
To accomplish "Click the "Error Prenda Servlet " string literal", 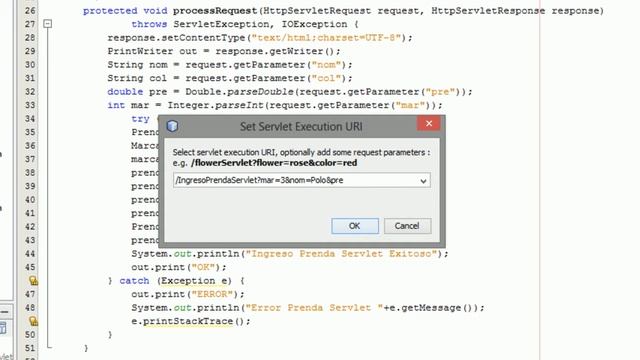I will (x=314, y=307).
